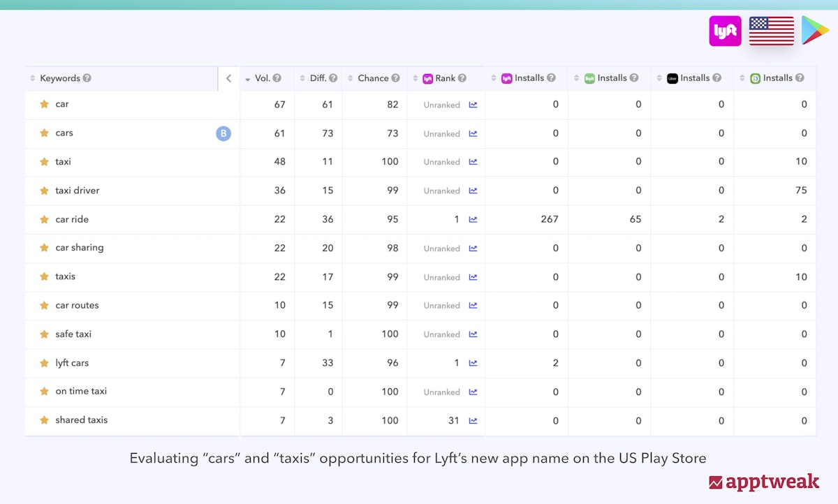
Task: Open rank history chart for 'shared taxis'
Action: coord(473,421)
